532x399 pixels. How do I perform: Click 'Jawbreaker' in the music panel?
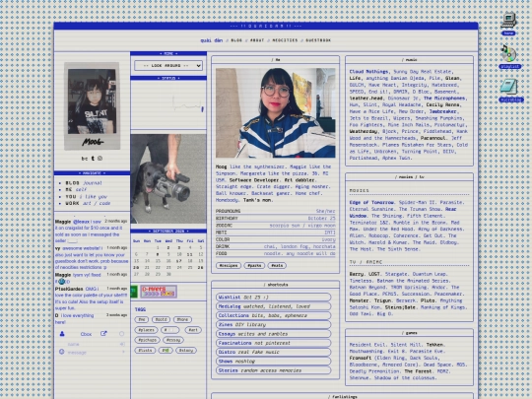(x=443, y=111)
